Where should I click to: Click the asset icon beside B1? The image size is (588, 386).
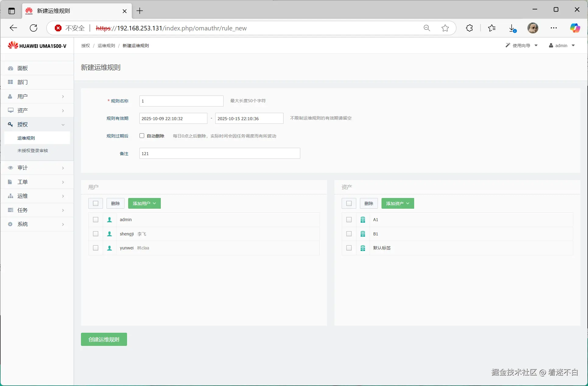click(x=363, y=234)
